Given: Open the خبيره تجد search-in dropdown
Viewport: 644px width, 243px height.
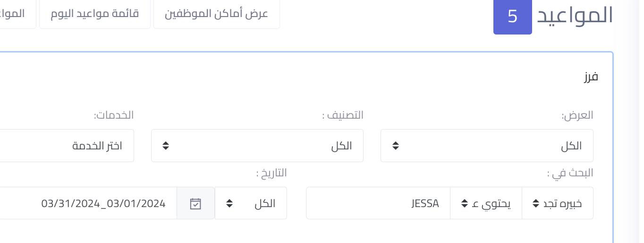Looking at the screenshot, I should (557, 203).
